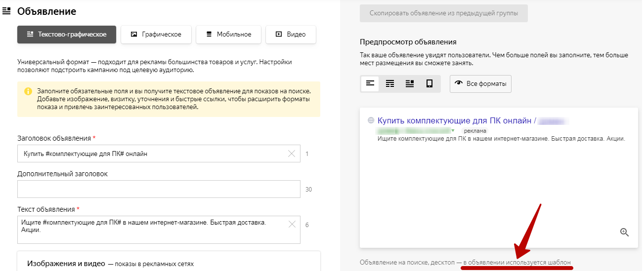This screenshot has height=271, width=644.
Task: Select the second preview layout icon
Action: (x=390, y=83)
